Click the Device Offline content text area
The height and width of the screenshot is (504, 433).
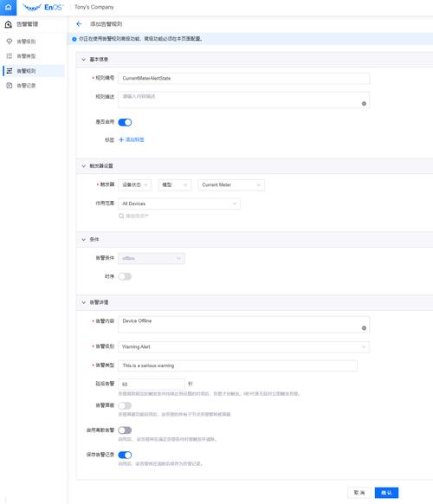pos(243,325)
